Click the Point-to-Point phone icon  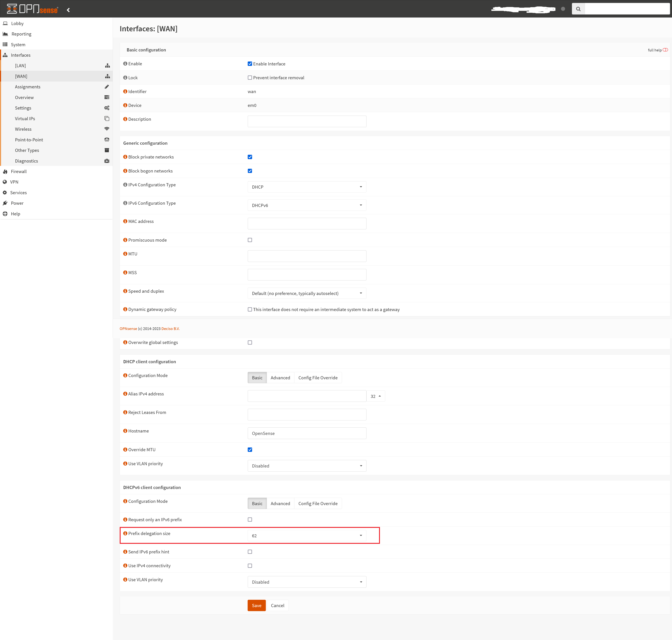tap(107, 140)
